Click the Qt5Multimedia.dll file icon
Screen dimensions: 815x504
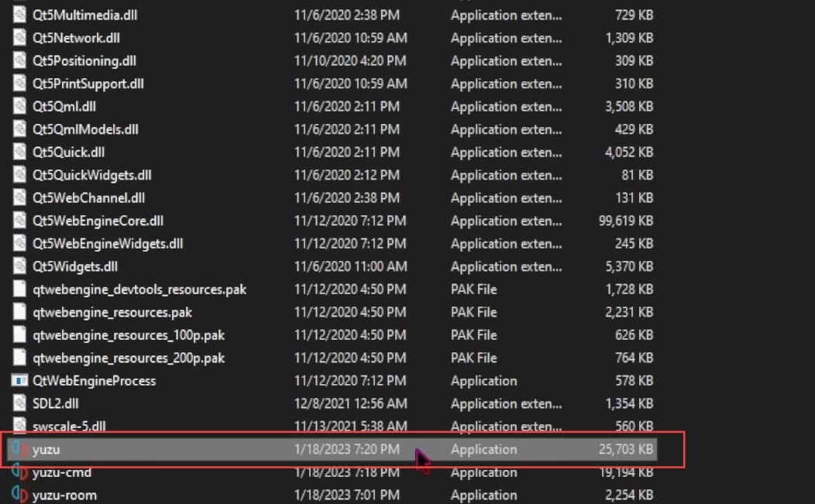pos(19,15)
